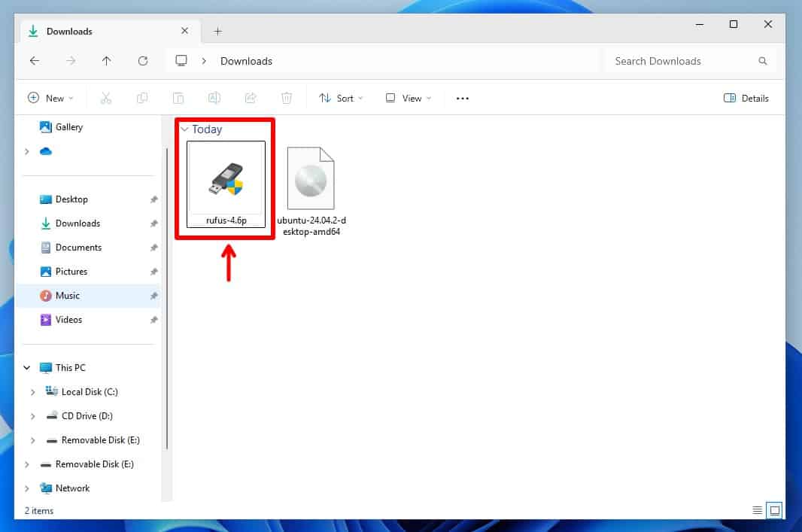Viewport: 802px width, 532px height.
Task: Click the Back navigation button
Action: 35,61
